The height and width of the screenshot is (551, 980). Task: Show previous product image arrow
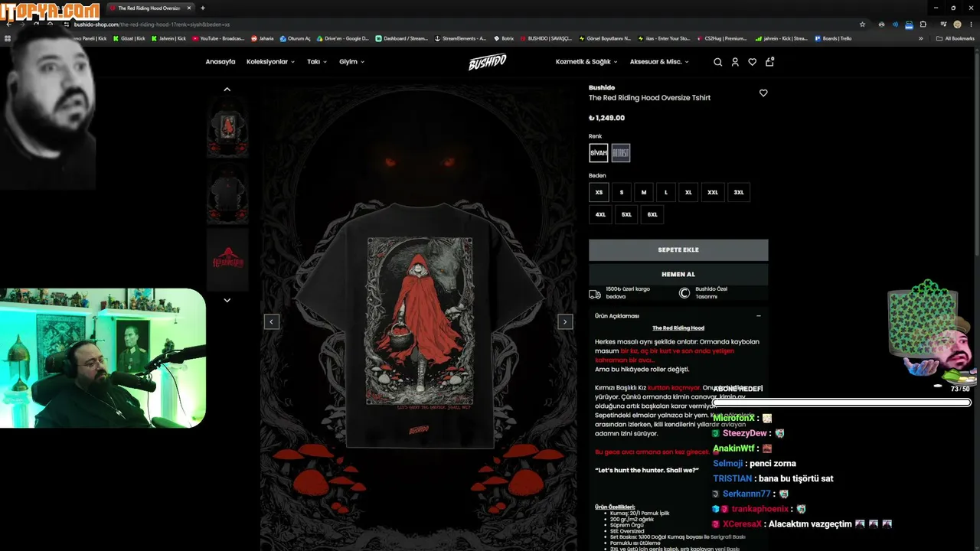click(x=271, y=321)
